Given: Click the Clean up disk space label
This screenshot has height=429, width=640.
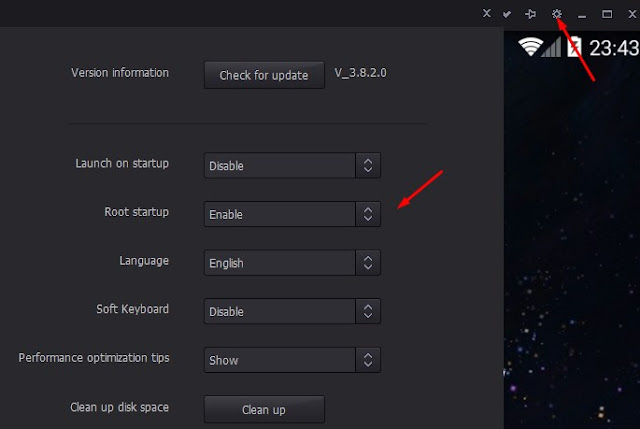Looking at the screenshot, I should click(119, 407).
